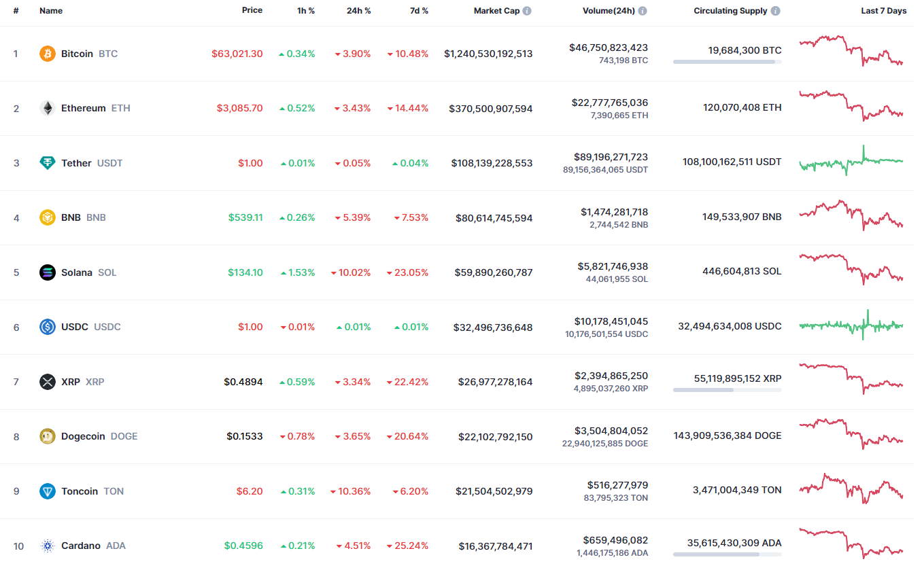The width and height of the screenshot is (924, 568).
Task: Click the XRP logo icon
Action: tap(48, 382)
